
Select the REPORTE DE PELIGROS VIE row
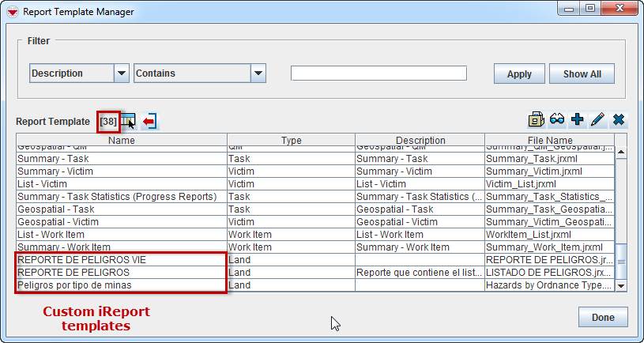click(121, 260)
